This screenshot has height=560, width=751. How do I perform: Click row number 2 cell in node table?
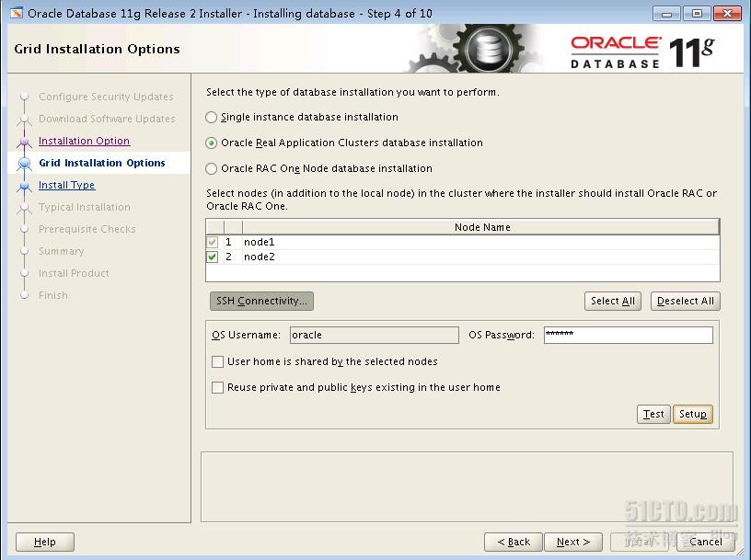click(233, 257)
